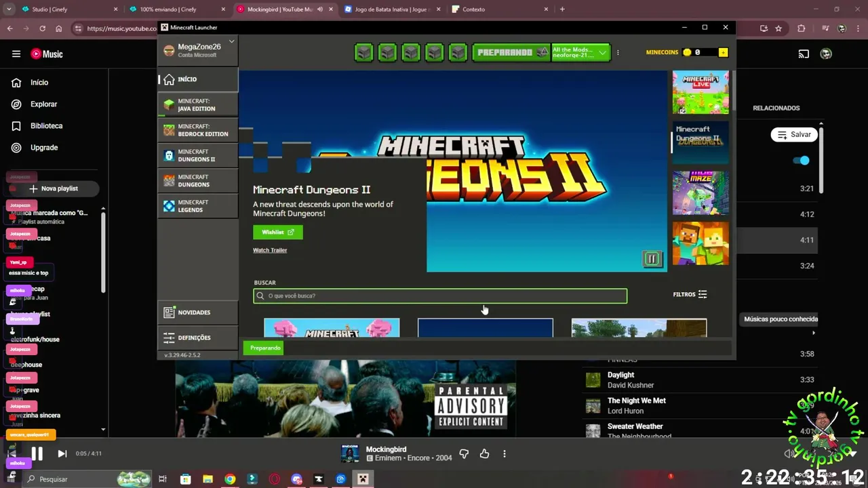
Task: Click the launcher search field O que você busca
Action: (x=440, y=296)
